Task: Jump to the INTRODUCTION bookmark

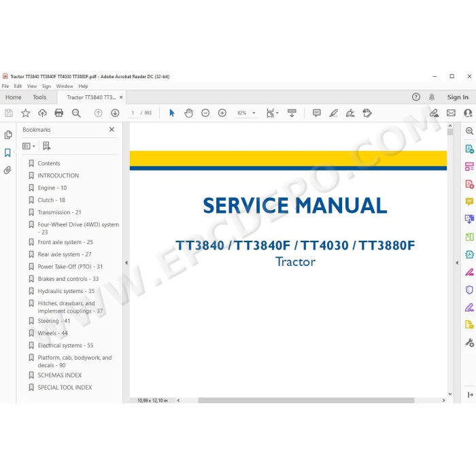Action: (58, 175)
